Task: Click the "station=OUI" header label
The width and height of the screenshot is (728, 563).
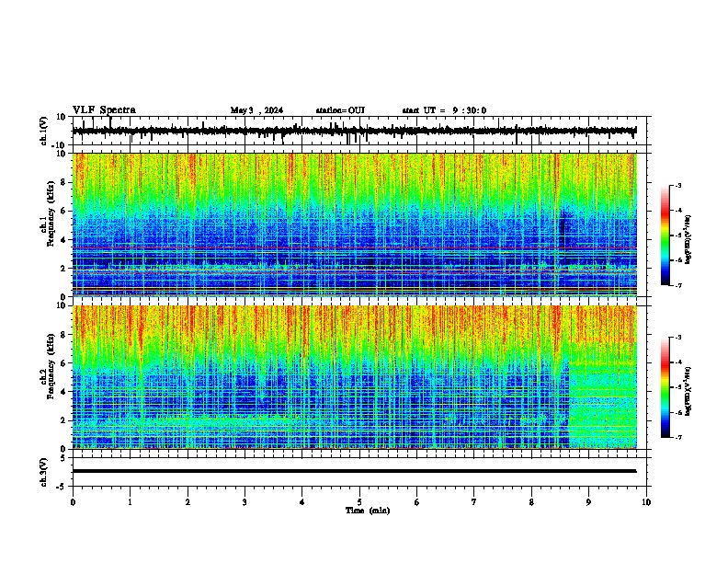Action: tap(340, 110)
